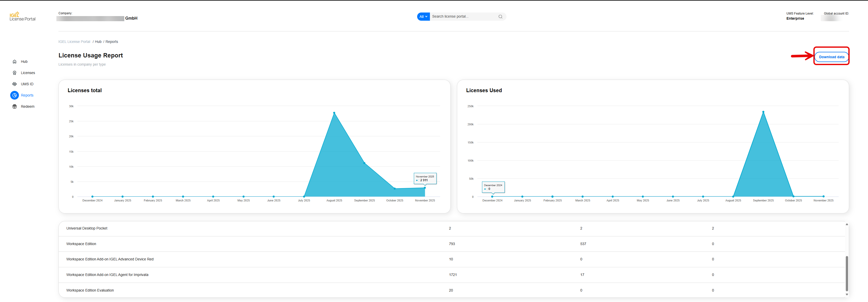Click the Hub home icon in sidebar

click(15, 62)
